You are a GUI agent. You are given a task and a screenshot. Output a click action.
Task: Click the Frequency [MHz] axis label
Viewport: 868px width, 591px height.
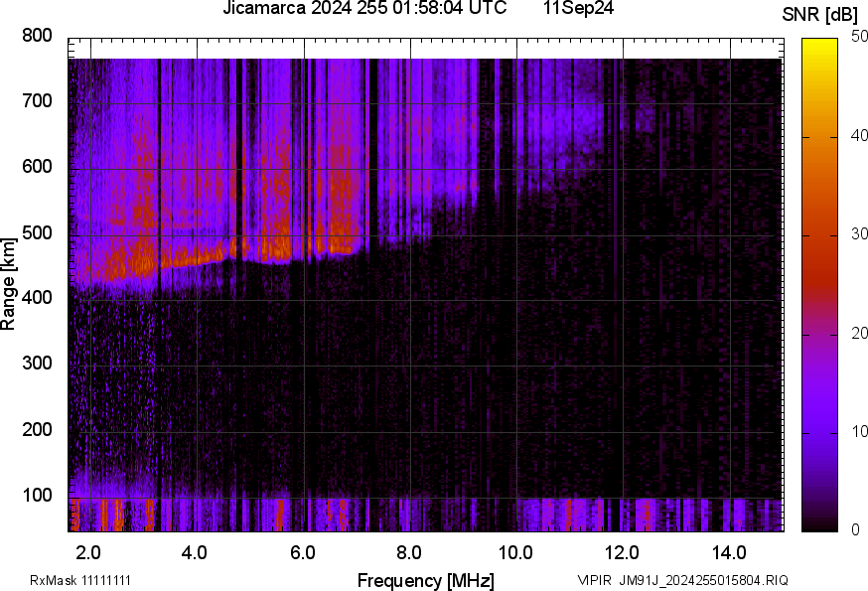[425, 580]
